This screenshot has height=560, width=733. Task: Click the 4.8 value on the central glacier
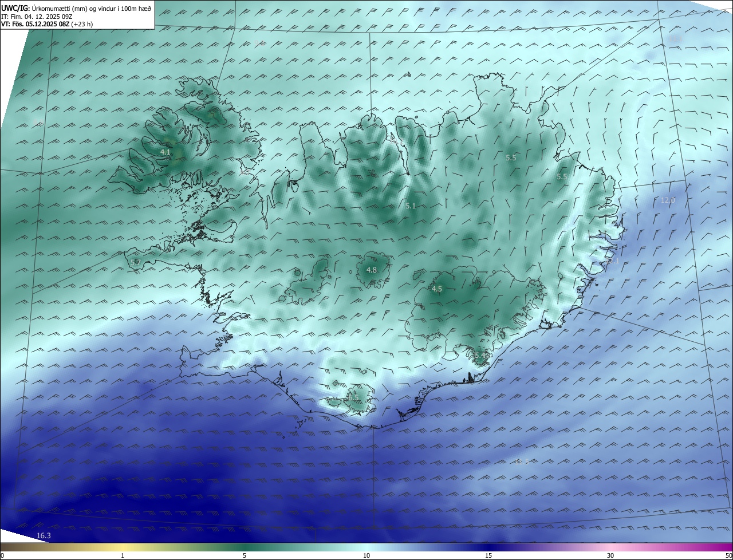click(x=372, y=270)
